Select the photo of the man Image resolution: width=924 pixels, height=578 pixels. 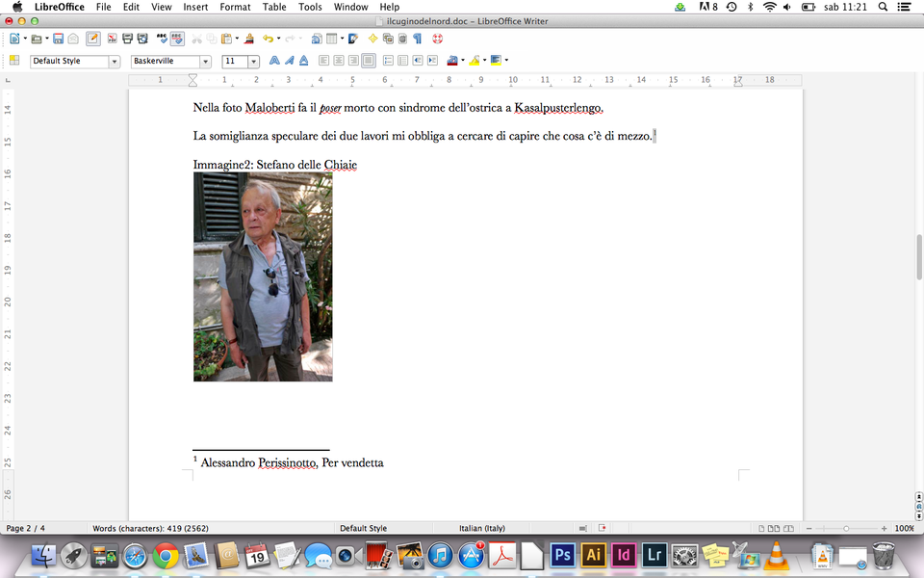(263, 276)
